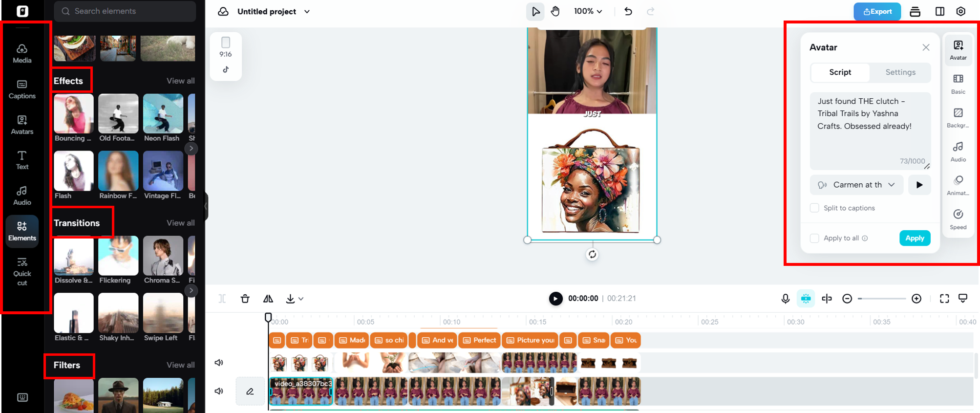980x413 pixels.
Task: Click the avatar script text area
Action: [870, 130]
